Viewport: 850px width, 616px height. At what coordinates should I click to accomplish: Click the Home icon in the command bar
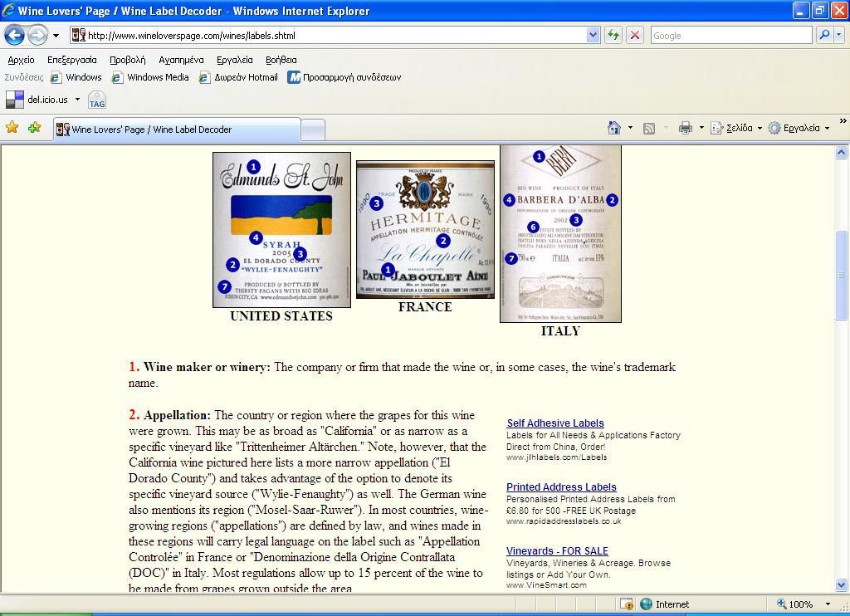point(614,128)
